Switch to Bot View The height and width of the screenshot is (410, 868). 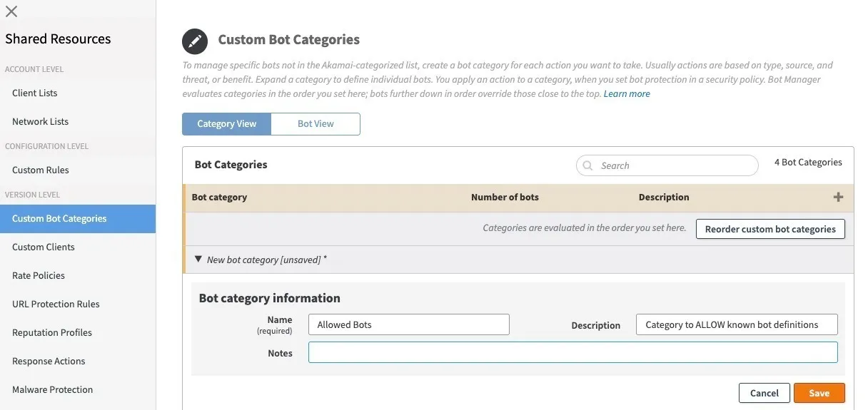click(x=316, y=124)
